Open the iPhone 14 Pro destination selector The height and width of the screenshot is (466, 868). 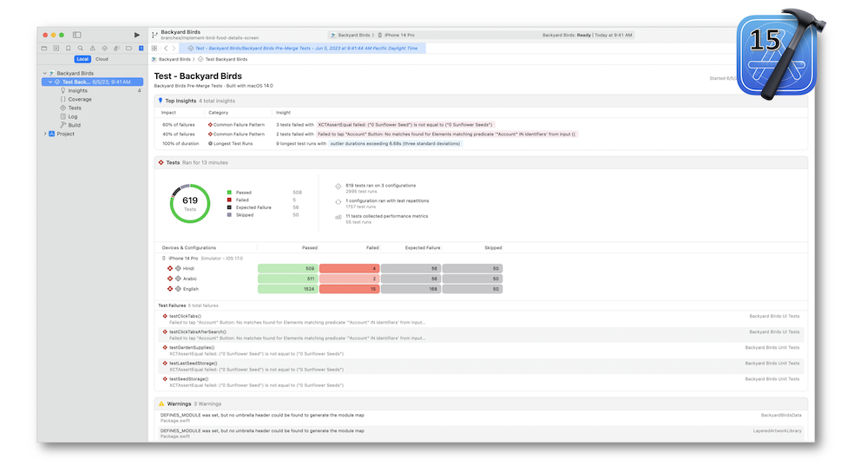click(397, 35)
